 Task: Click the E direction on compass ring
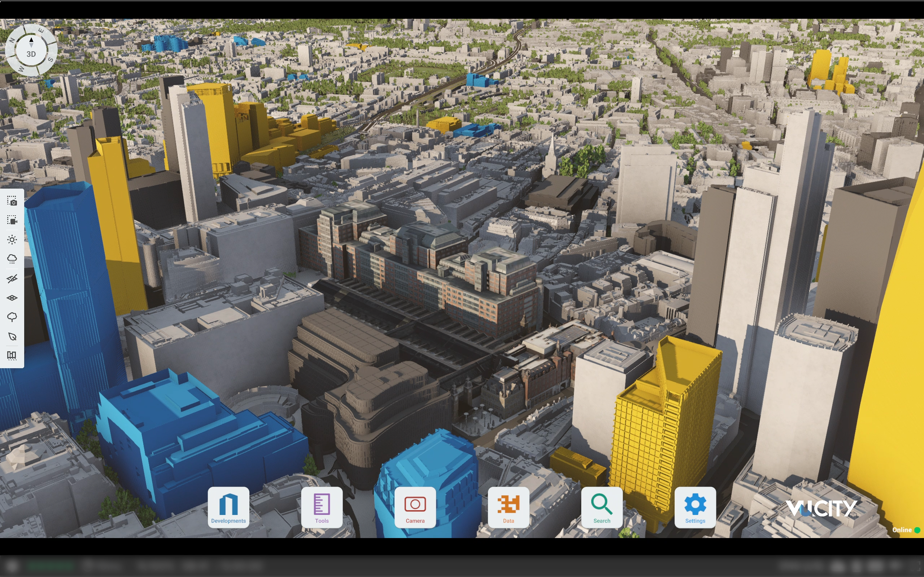(41, 31)
